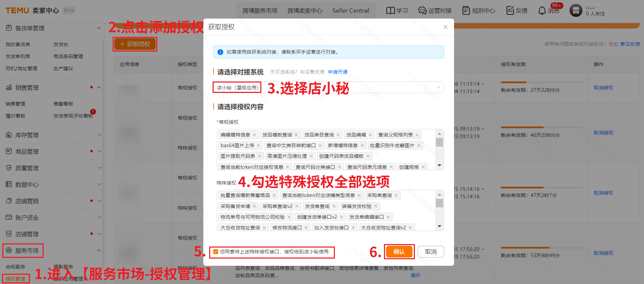644x284 pixels.
Task: Expand the 库存管理 sidebar section
Action: point(99,135)
